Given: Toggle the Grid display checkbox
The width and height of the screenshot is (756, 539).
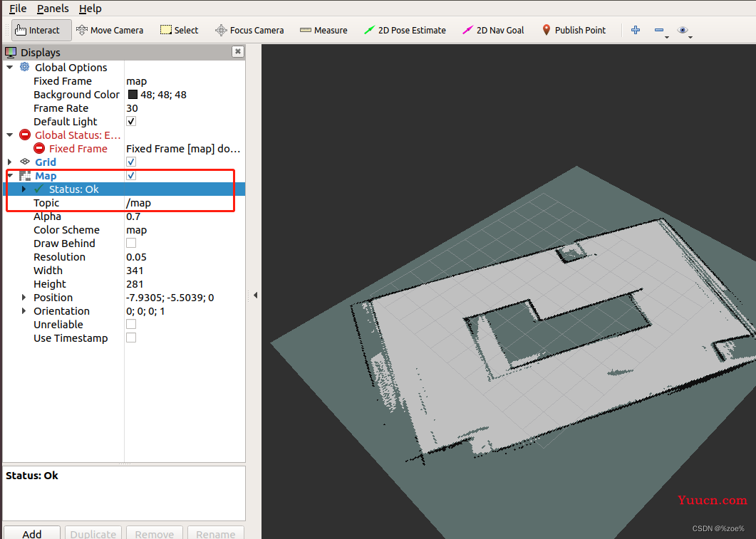Looking at the screenshot, I should 131,162.
